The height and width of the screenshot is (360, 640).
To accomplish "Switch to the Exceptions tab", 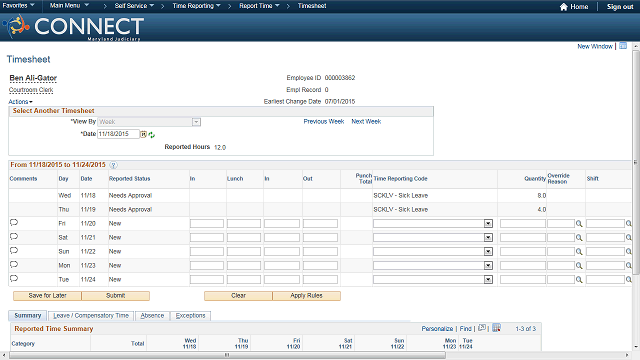I will pyautogui.click(x=190, y=316).
